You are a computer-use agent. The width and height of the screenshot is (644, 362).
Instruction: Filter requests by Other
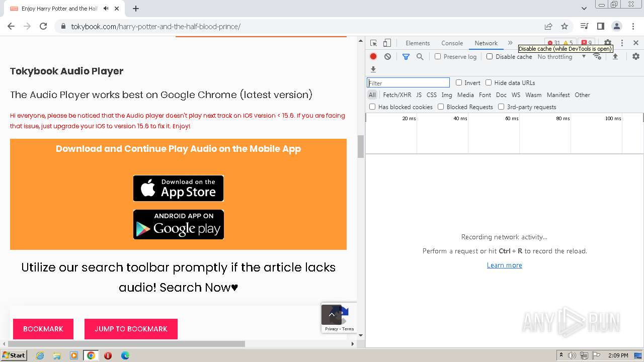[x=582, y=95]
